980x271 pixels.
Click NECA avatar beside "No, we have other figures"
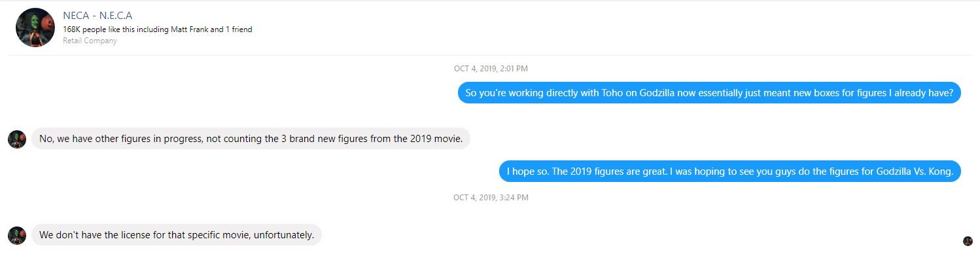coord(17,139)
